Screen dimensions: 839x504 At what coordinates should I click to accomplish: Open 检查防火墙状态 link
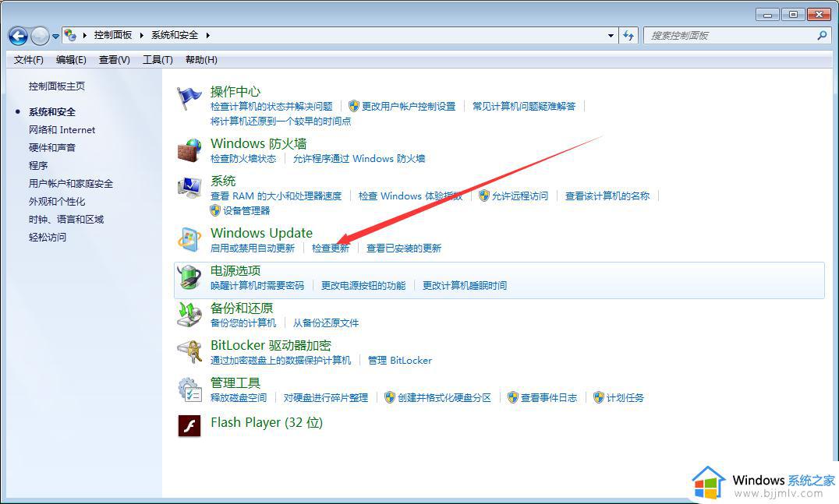243,158
